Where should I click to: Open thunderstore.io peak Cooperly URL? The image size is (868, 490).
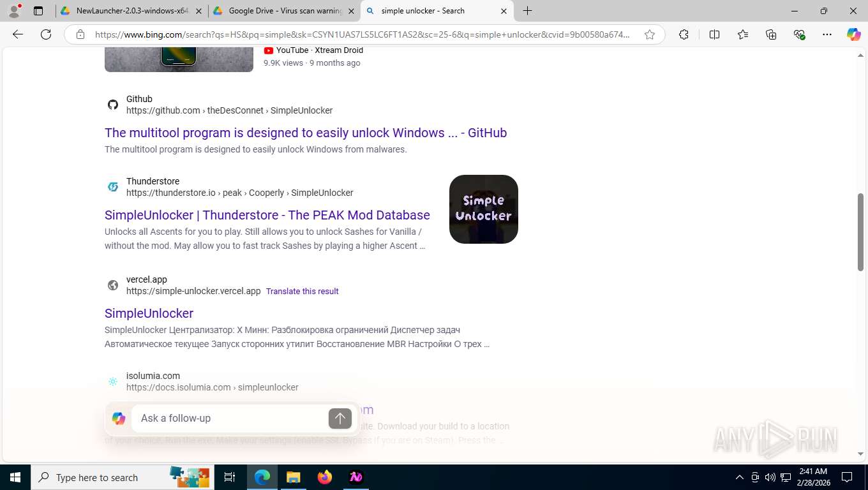click(239, 193)
